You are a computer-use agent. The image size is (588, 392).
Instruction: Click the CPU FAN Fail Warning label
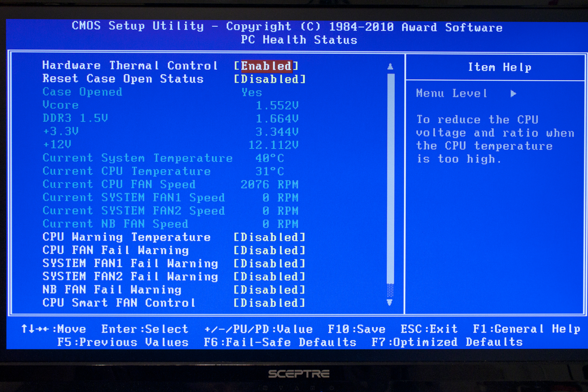[x=115, y=250]
